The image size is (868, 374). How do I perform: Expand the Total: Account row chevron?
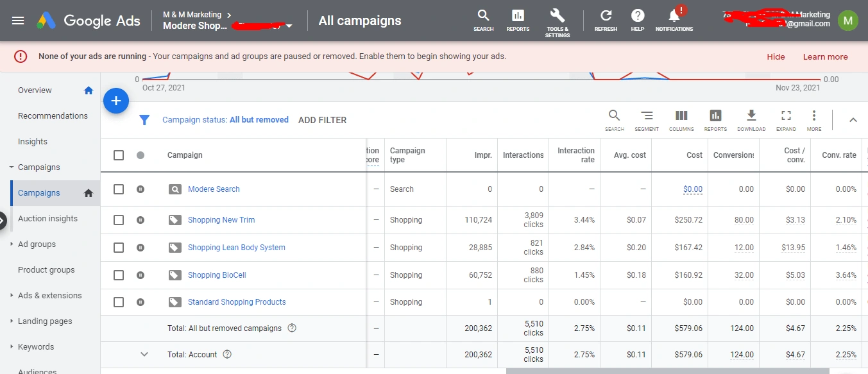click(x=144, y=354)
